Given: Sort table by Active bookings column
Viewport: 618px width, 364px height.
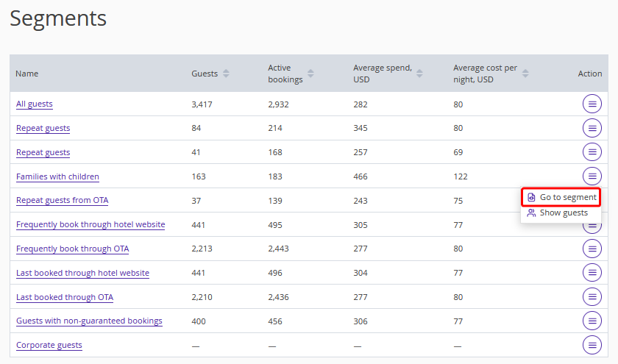Looking at the screenshot, I should click(310, 74).
